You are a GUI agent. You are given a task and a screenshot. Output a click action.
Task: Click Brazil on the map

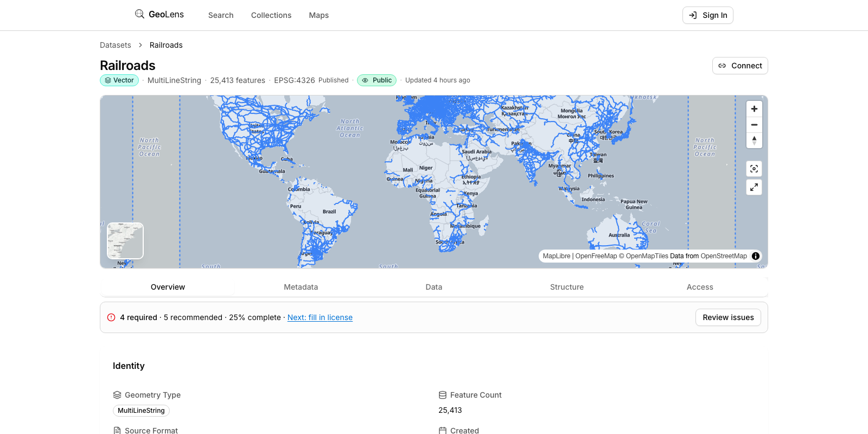point(329,212)
